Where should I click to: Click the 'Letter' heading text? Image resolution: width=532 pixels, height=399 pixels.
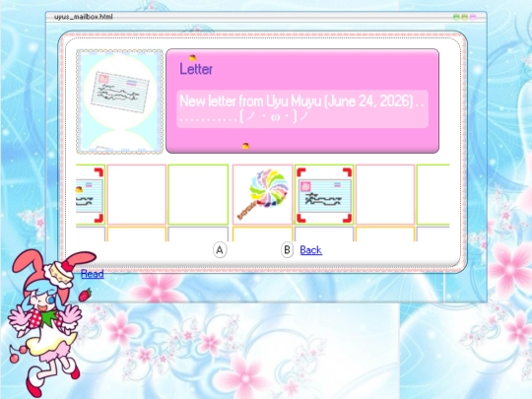point(196,69)
